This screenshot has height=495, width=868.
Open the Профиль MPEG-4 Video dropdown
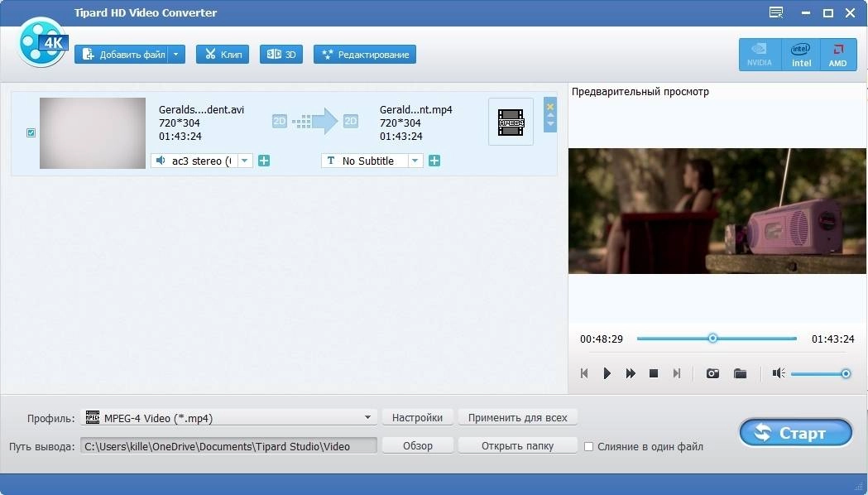[x=228, y=417]
